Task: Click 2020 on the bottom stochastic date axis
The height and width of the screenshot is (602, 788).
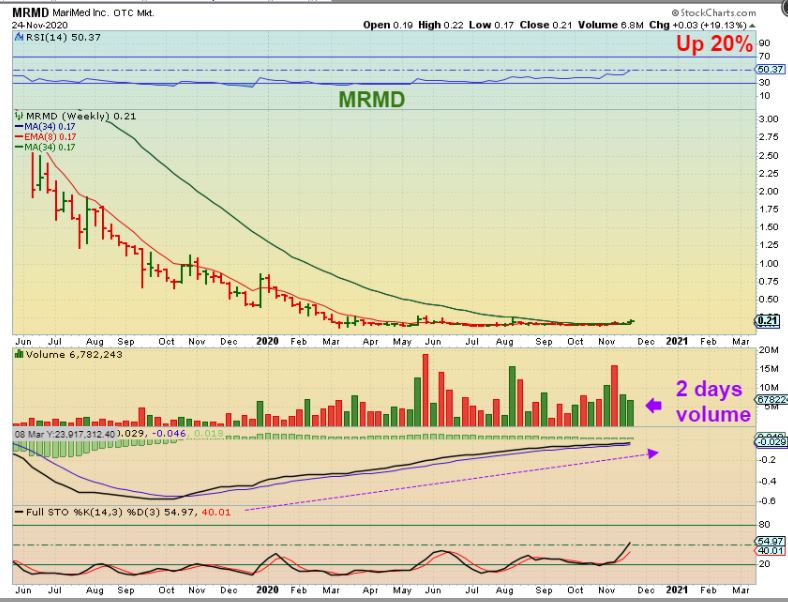Action: tap(267, 589)
